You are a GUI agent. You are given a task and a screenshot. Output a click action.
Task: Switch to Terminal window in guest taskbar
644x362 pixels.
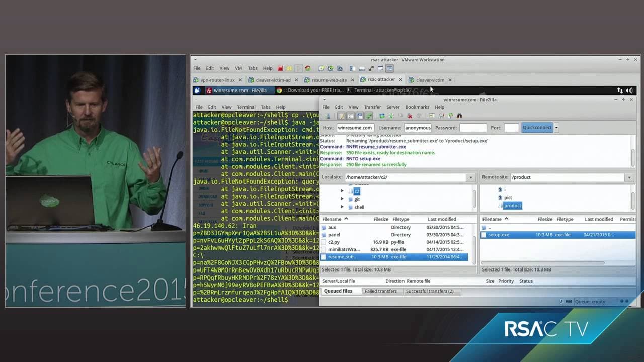380,90
